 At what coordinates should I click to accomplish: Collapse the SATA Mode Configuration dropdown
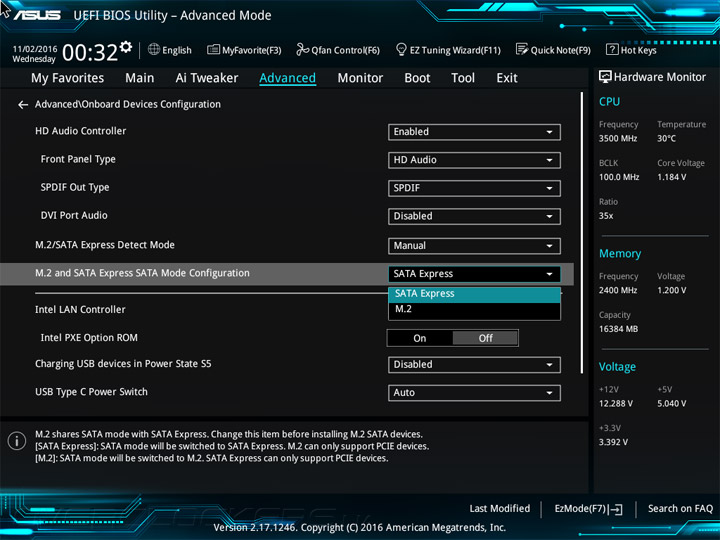(x=474, y=274)
